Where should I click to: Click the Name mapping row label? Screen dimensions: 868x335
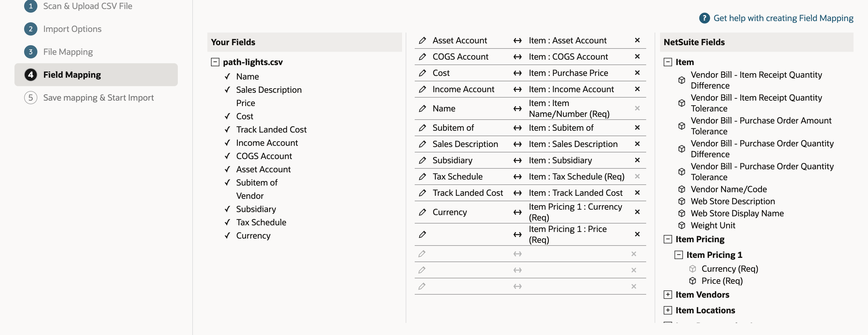point(444,108)
